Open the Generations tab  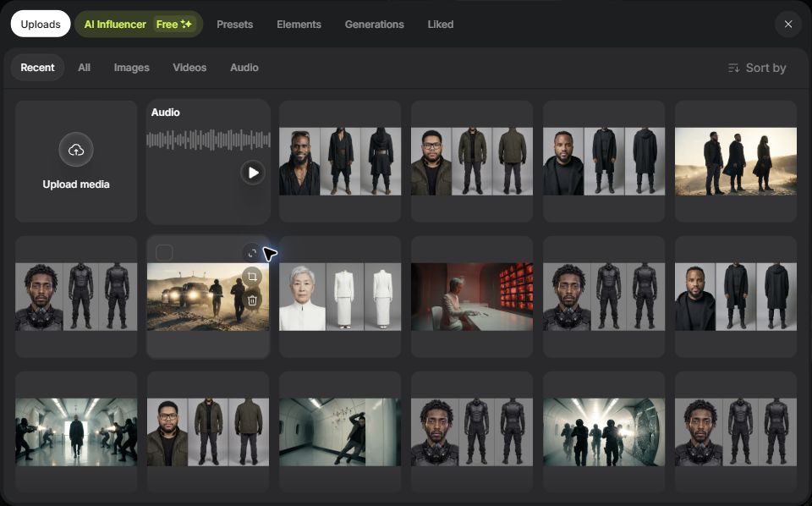point(375,25)
